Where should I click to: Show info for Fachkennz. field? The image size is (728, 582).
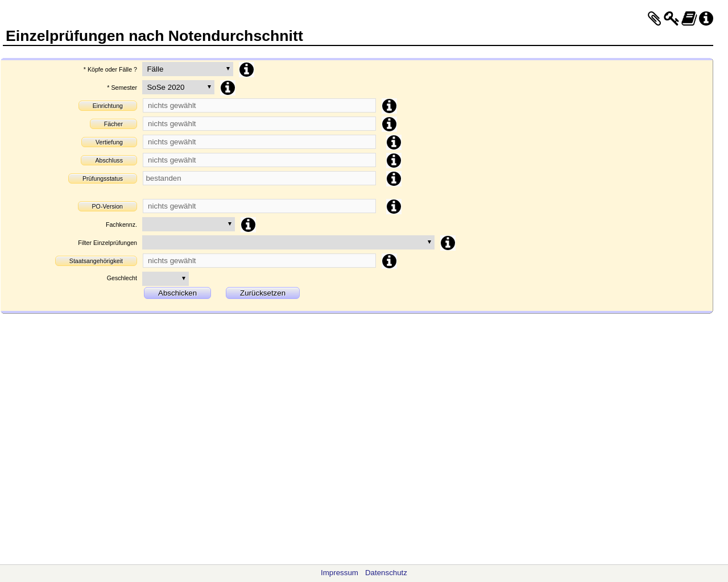(x=248, y=225)
